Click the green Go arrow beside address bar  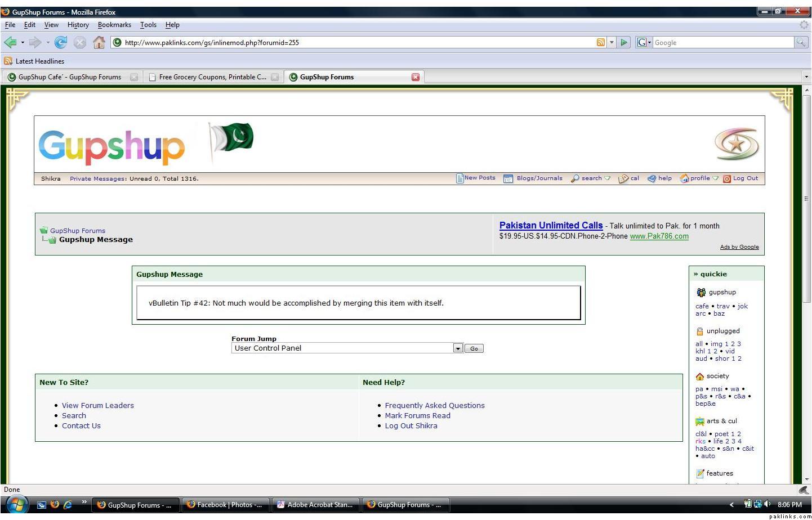point(624,42)
